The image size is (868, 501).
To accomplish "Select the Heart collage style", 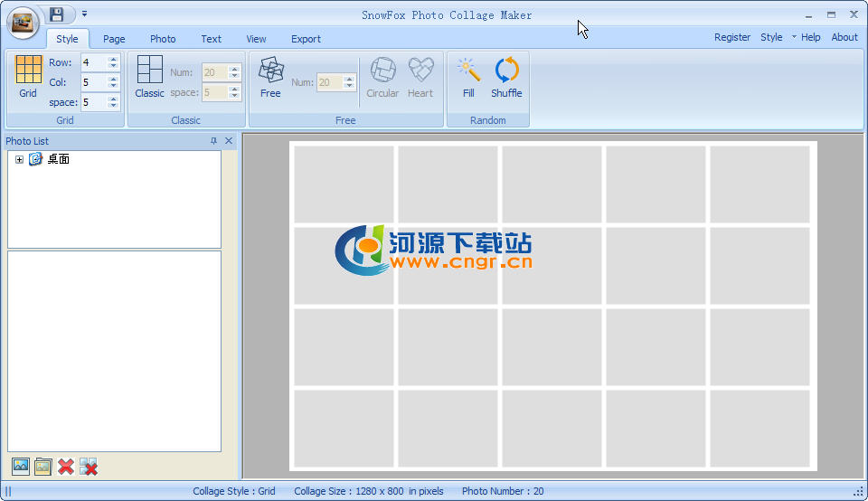I will pos(420,77).
